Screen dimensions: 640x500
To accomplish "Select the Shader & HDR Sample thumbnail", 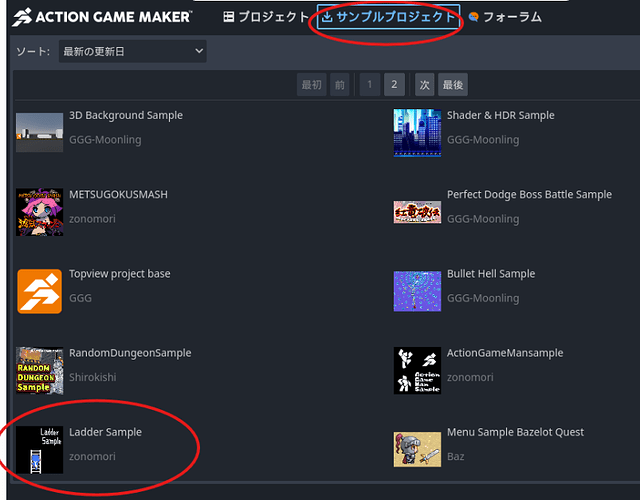I will pos(417,132).
